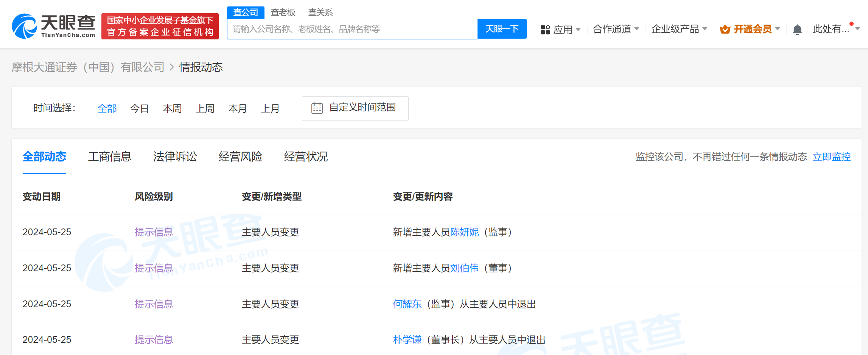Screen dimensions: 868x355
Task: Focus the company name search field
Action: click(x=352, y=29)
